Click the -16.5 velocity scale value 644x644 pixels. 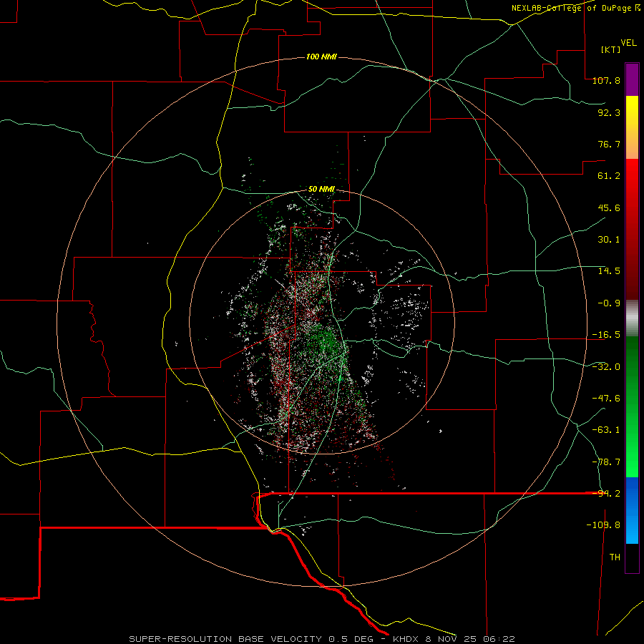606,335
